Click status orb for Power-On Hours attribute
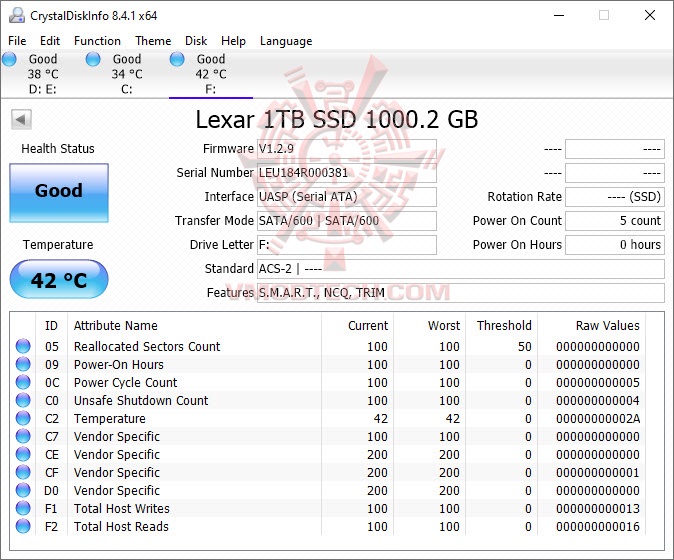The width and height of the screenshot is (674, 560). coord(23,364)
